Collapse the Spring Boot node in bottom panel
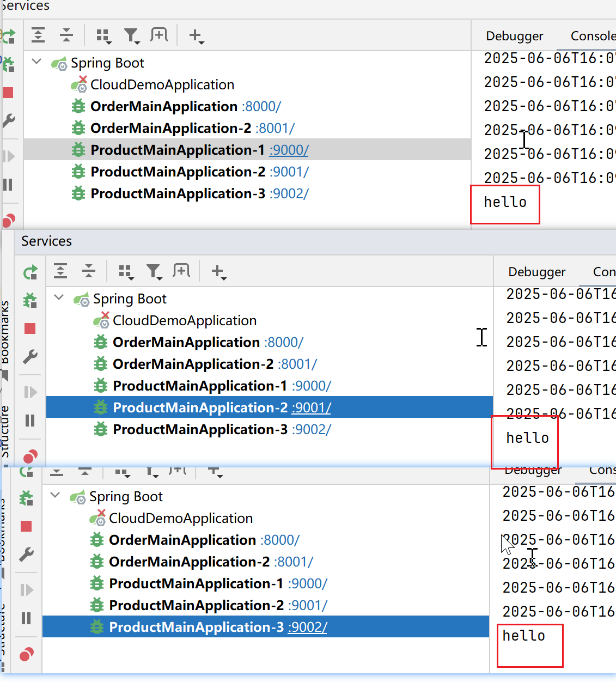The height and width of the screenshot is (682, 616). (55, 495)
